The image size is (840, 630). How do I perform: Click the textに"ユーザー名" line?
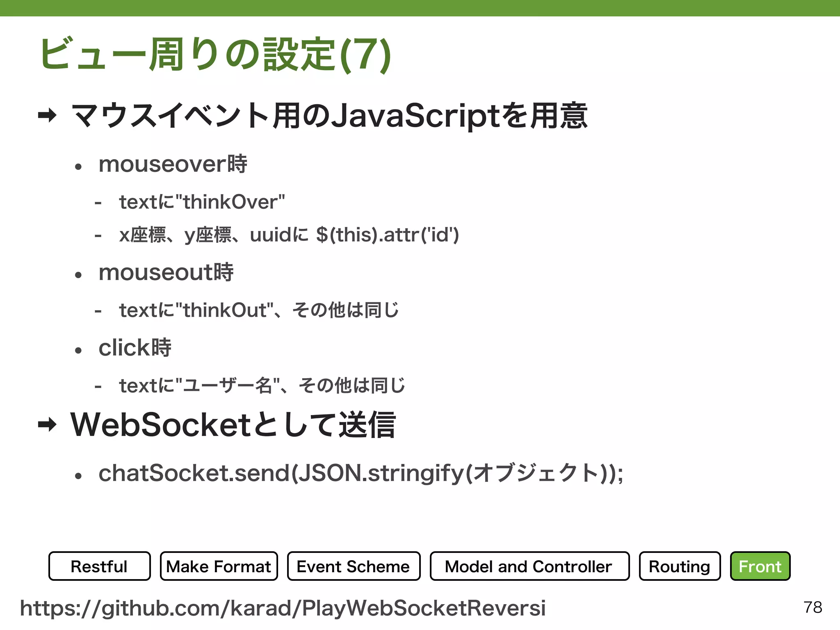pyautogui.click(x=262, y=386)
